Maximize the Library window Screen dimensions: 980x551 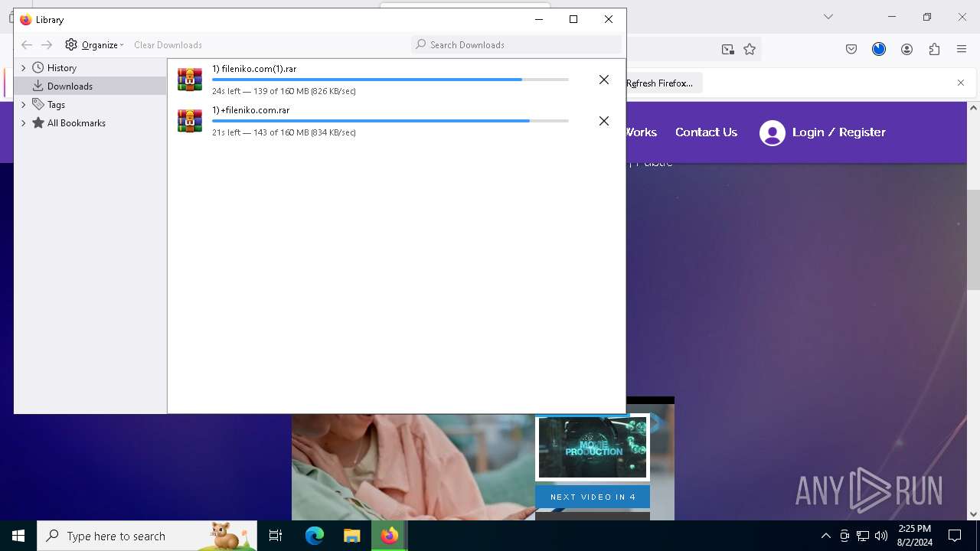tap(573, 19)
